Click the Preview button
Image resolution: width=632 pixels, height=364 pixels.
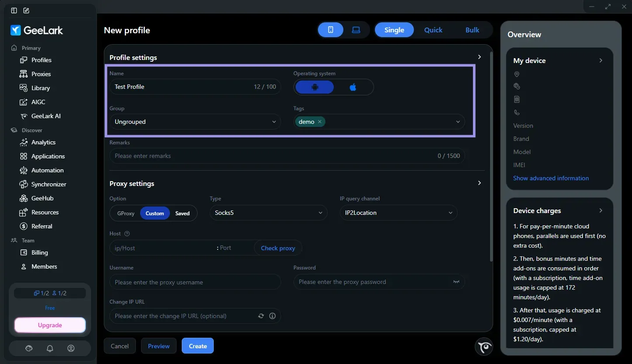tap(159, 346)
